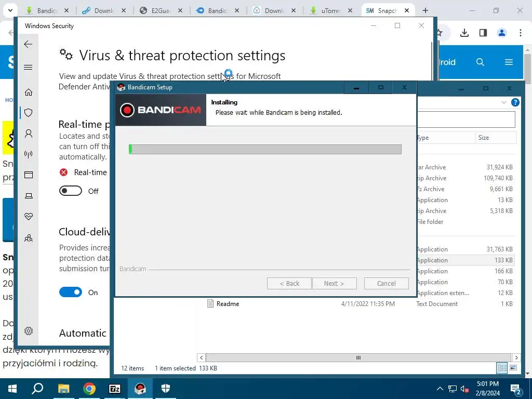This screenshot has width=532, height=399.
Task: Click the network tray icon
Action: [x=453, y=389]
